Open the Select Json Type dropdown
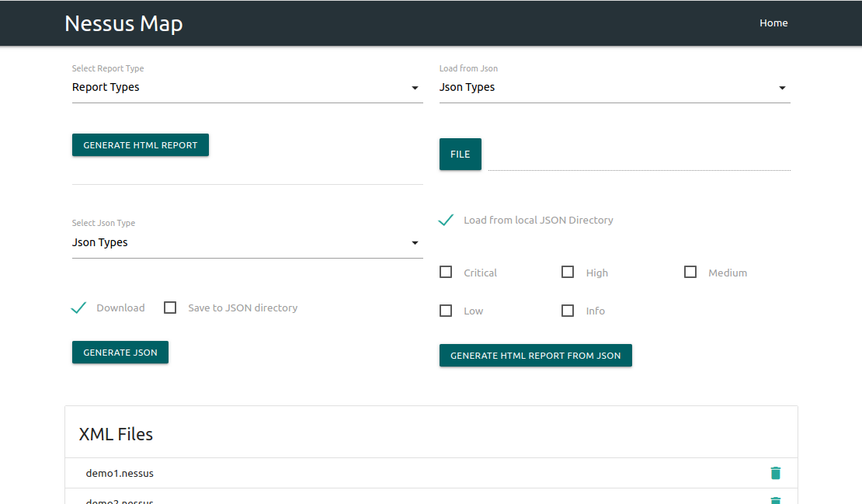This screenshot has width=862, height=504. (248, 242)
